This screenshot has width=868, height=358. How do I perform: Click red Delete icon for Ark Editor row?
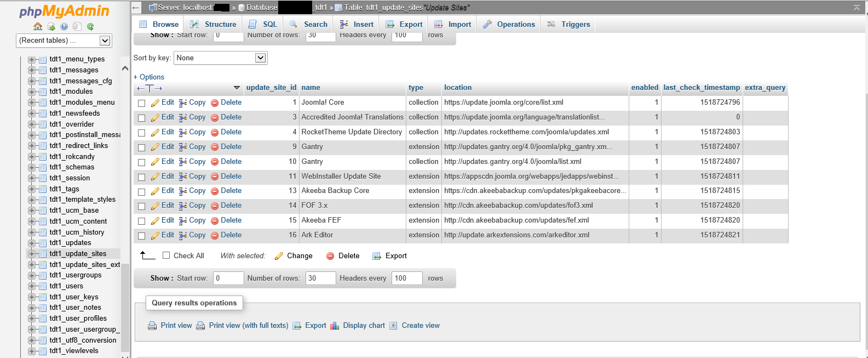[215, 235]
